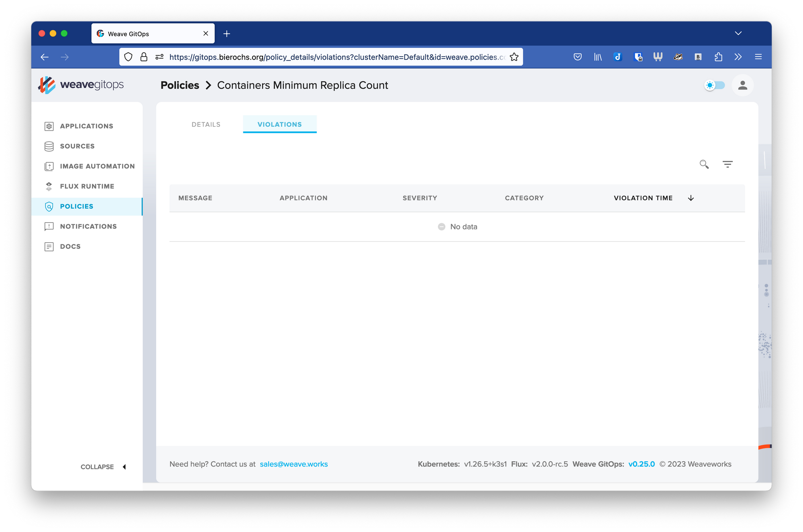
Task: Select Policies shield icon in sidebar
Action: [x=49, y=207]
